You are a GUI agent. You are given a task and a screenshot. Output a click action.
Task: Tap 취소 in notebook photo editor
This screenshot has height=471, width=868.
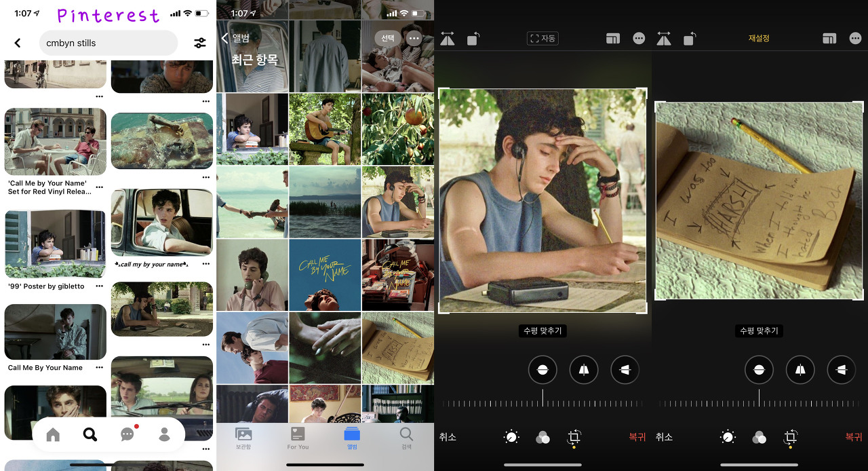[x=664, y=437]
